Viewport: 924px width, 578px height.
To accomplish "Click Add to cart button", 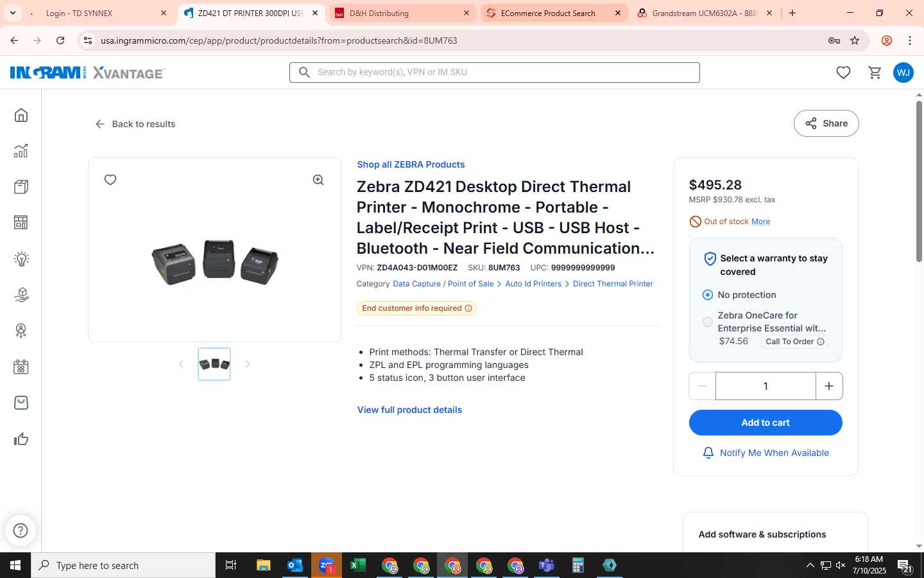I will (x=766, y=423).
